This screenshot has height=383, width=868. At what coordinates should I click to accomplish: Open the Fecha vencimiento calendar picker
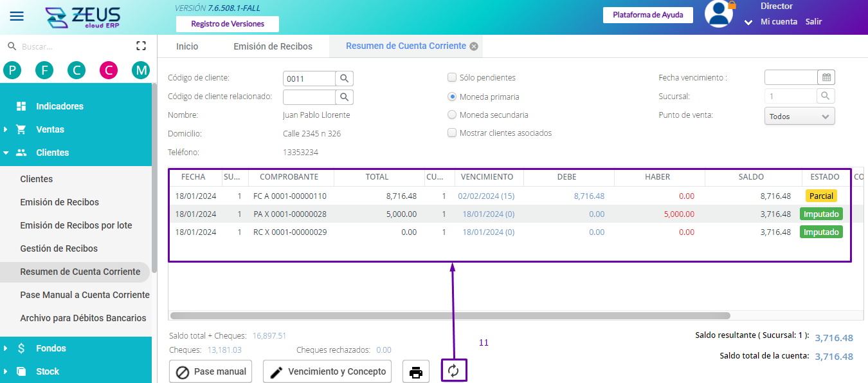pos(826,77)
